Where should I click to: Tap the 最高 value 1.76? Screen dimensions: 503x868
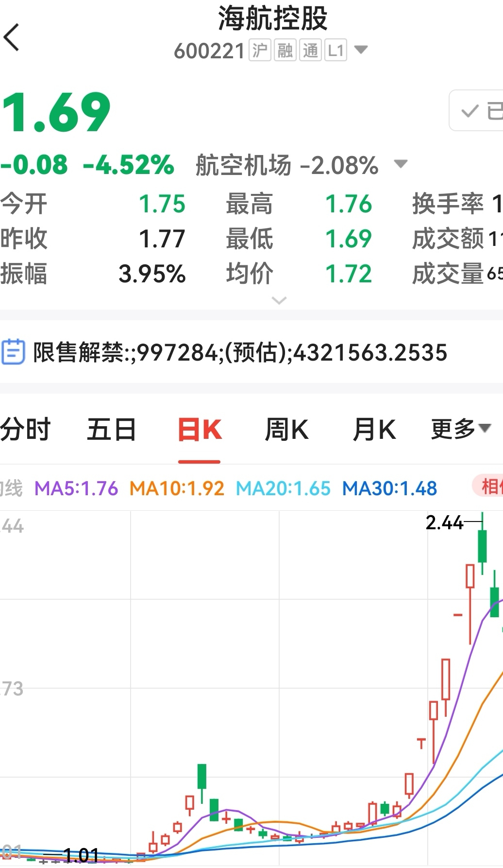[x=349, y=204]
